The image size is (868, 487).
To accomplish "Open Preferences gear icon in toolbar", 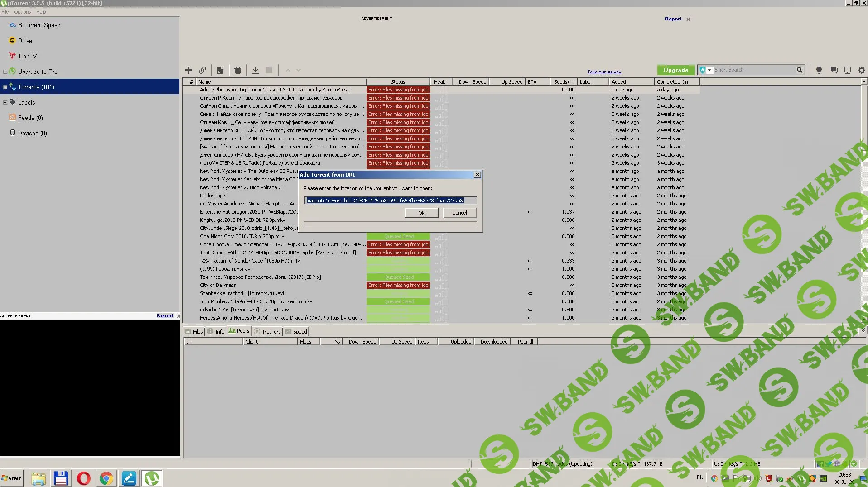I will click(x=861, y=70).
